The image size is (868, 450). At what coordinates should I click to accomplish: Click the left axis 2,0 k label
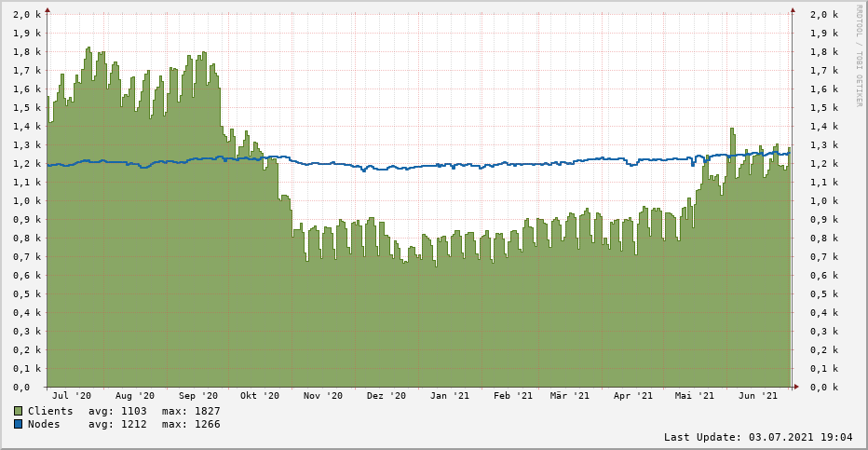click(27, 14)
